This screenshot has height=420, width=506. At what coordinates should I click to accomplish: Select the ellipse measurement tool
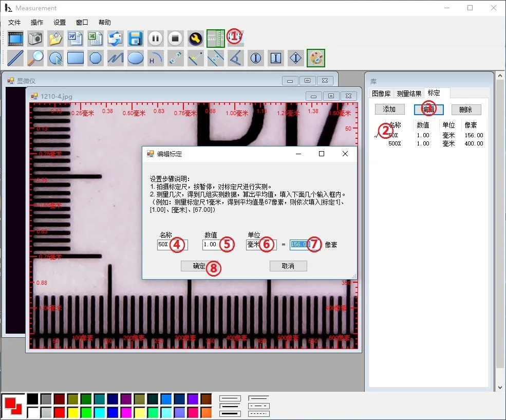(135, 58)
